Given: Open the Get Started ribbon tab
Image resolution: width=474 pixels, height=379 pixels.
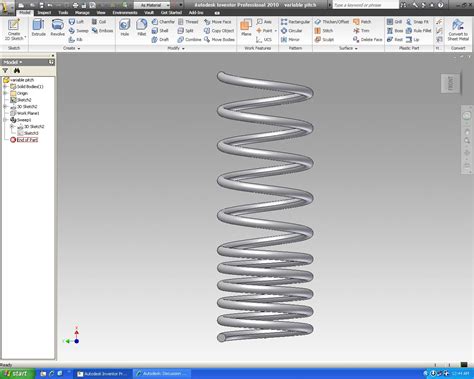Looking at the screenshot, I should [x=171, y=13].
